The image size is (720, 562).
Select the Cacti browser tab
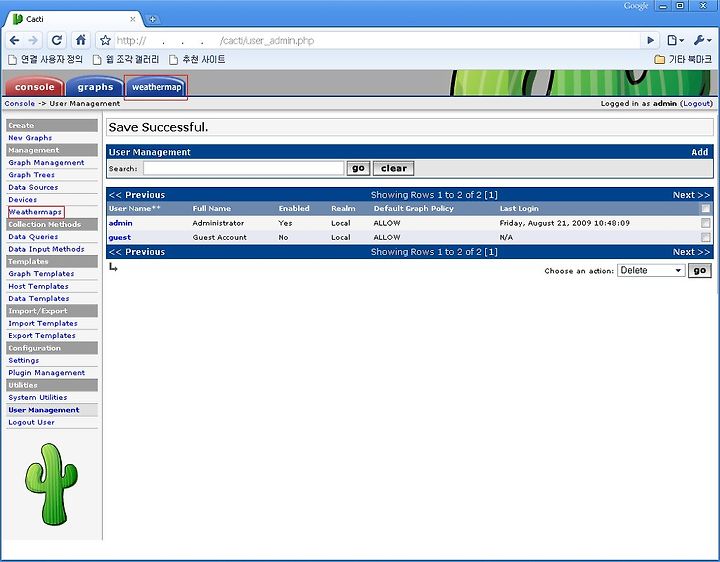(73, 19)
